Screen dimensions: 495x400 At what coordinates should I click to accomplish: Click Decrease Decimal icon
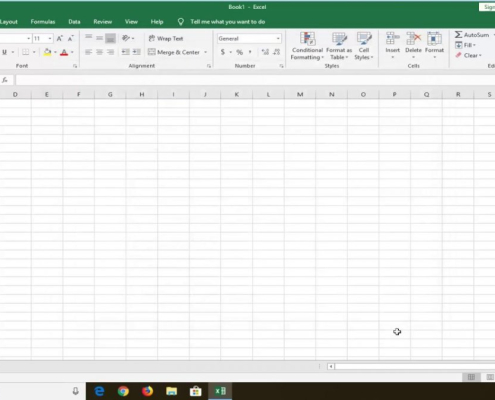point(276,52)
